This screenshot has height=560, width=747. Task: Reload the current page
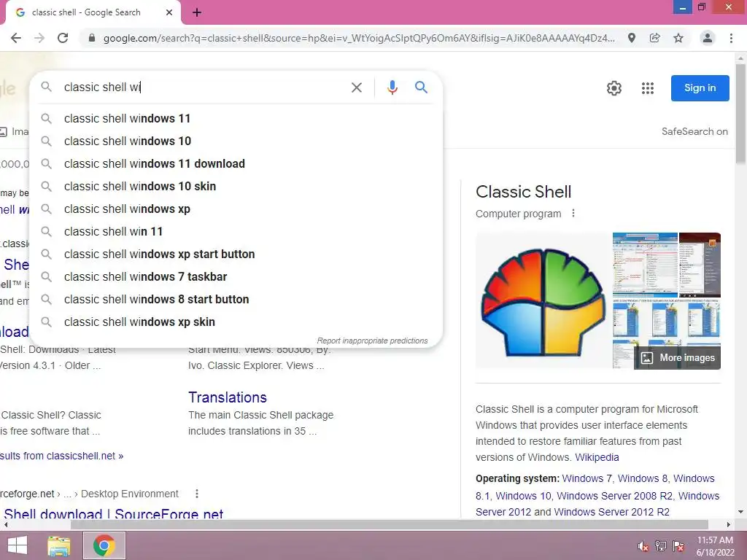(63, 38)
